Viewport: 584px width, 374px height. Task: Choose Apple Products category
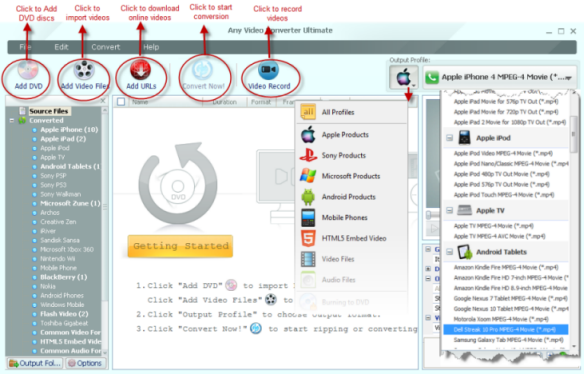pyautogui.click(x=352, y=135)
